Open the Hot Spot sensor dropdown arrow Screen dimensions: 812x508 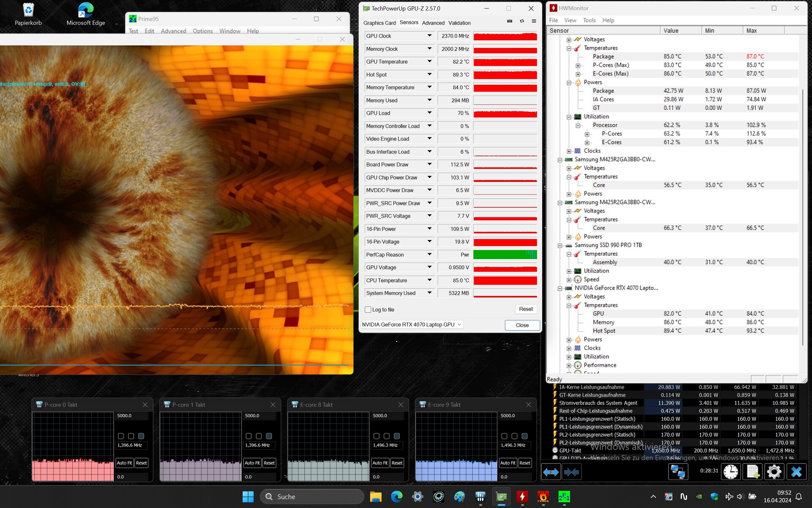point(430,75)
